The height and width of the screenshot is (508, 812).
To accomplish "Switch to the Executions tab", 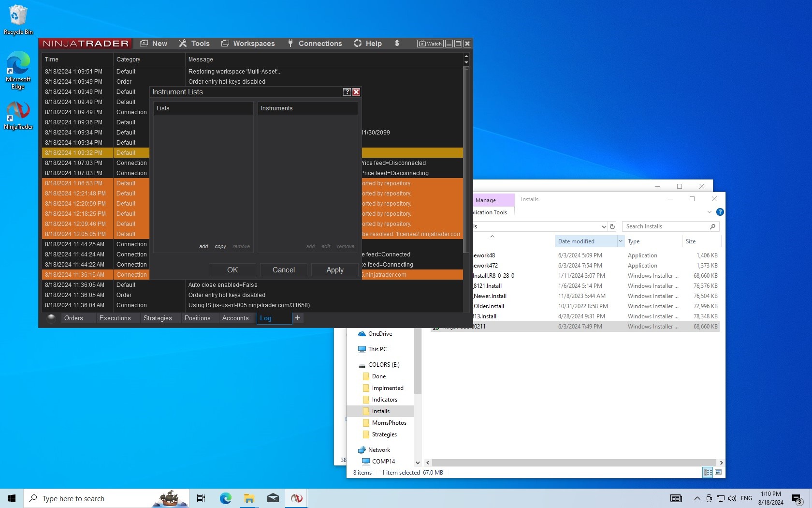I will click(x=115, y=318).
